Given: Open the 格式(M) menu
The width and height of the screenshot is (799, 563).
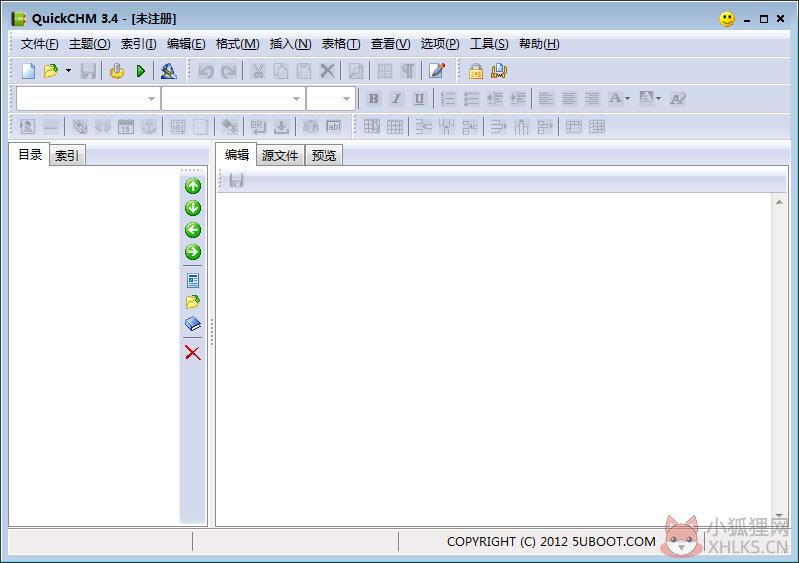Looking at the screenshot, I should (x=237, y=44).
